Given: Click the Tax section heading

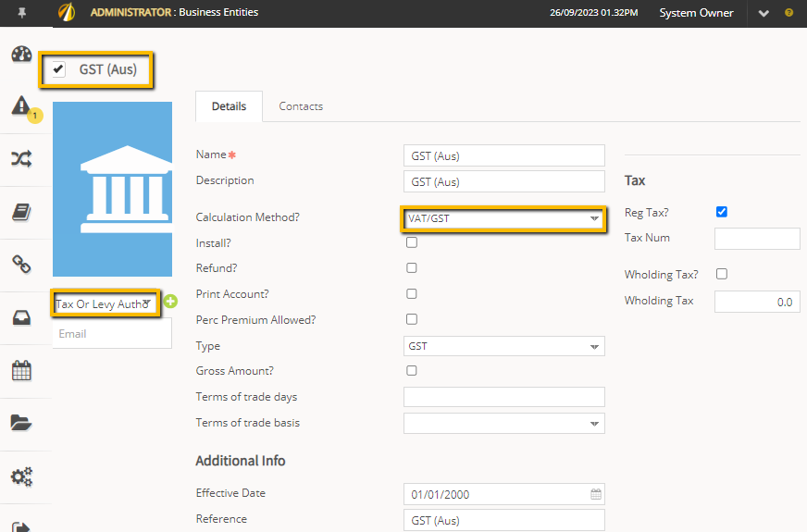Looking at the screenshot, I should pos(635,180).
